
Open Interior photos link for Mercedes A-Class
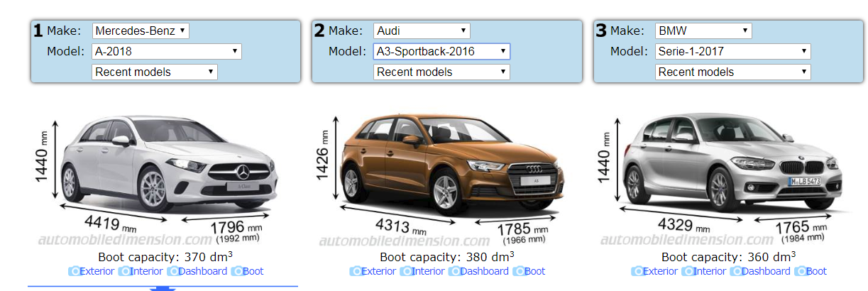tap(147, 271)
